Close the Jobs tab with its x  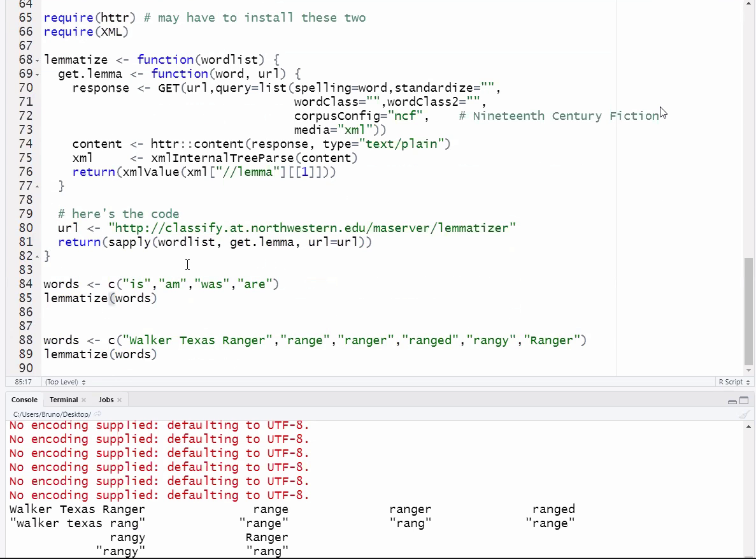click(x=119, y=400)
